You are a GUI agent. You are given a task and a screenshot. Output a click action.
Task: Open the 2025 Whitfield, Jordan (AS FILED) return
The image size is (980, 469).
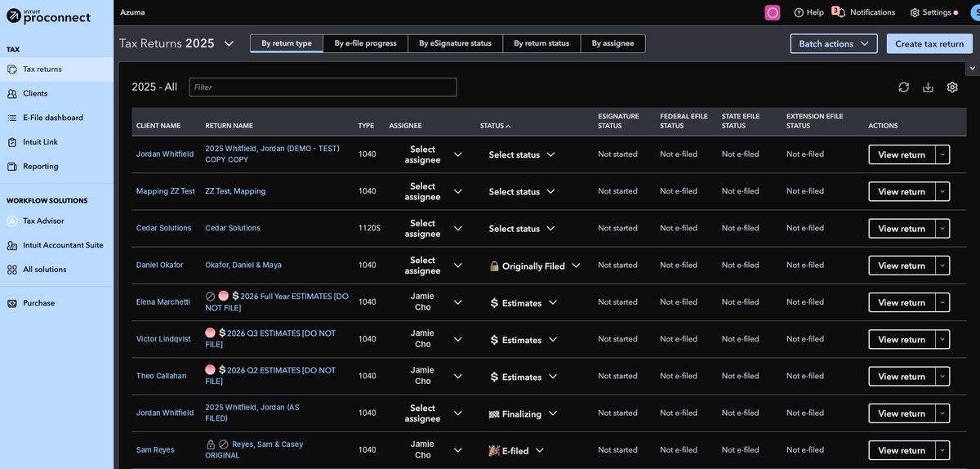tap(252, 413)
